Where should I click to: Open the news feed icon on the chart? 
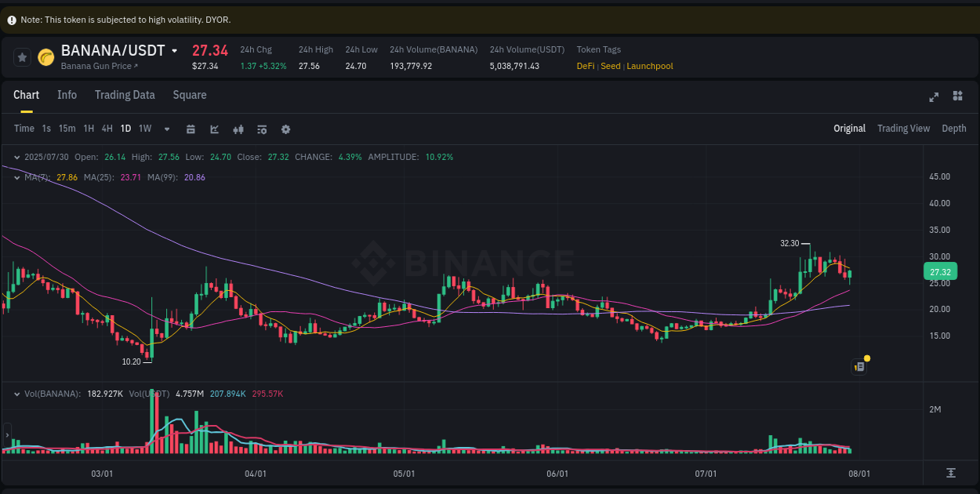point(858,366)
